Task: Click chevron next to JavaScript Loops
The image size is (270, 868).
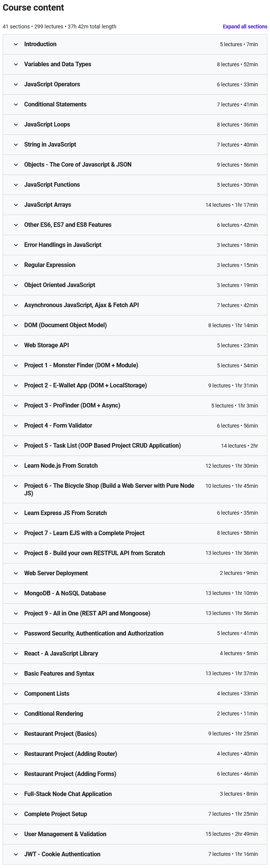Action: click(x=16, y=125)
